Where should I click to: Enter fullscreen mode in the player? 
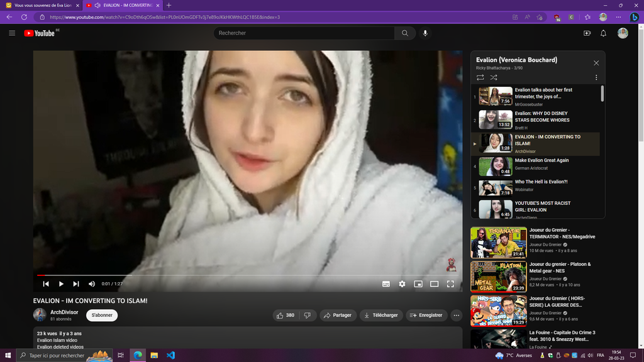tap(450, 284)
